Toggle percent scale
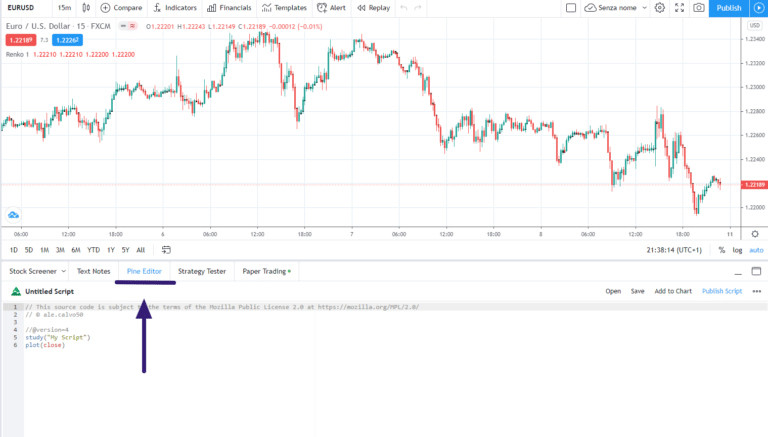Viewport: 768px width, 437px height. (x=722, y=250)
